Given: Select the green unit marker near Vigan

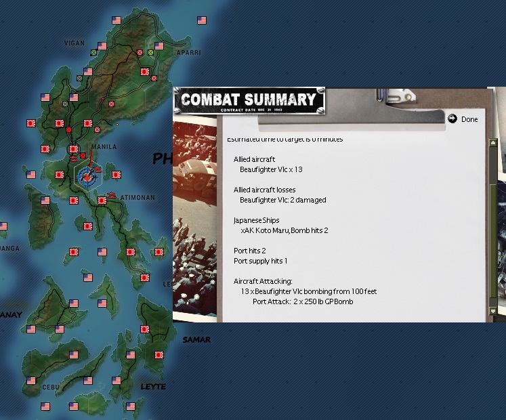Looking at the screenshot, I should [93, 52].
